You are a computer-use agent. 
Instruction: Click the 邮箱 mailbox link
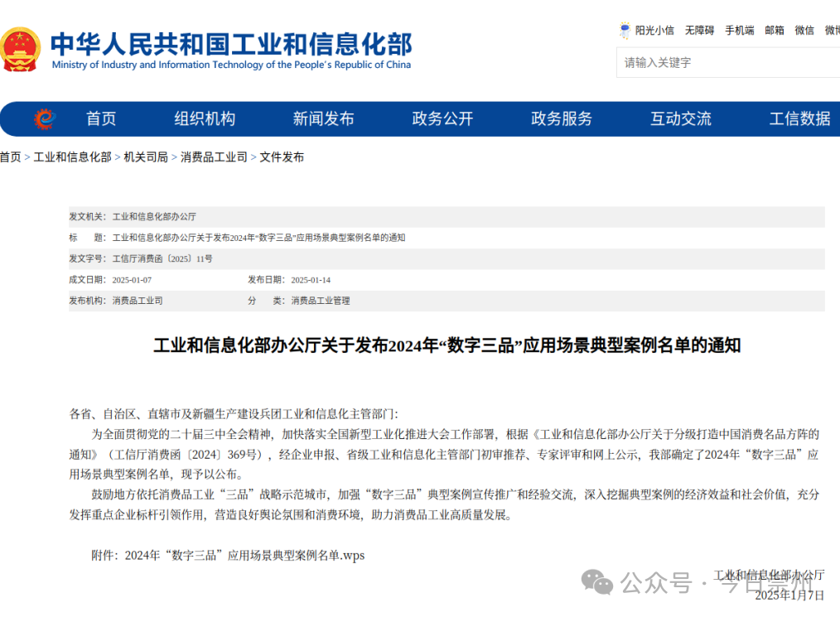775,31
